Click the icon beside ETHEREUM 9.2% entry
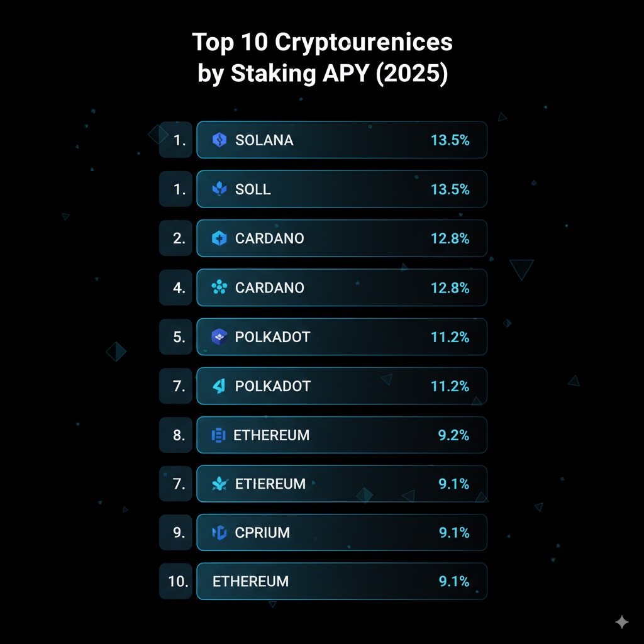Screen dimensions: 644x644 [x=218, y=435]
